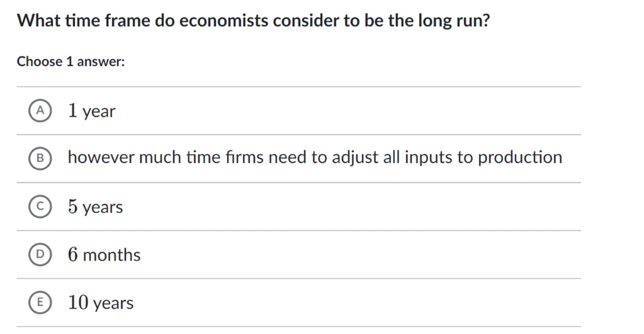Image resolution: width=644 pixels, height=334 pixels.
Task: Click the letter A inside its circle
Action: pyautogui.click(x=40, y=110)
